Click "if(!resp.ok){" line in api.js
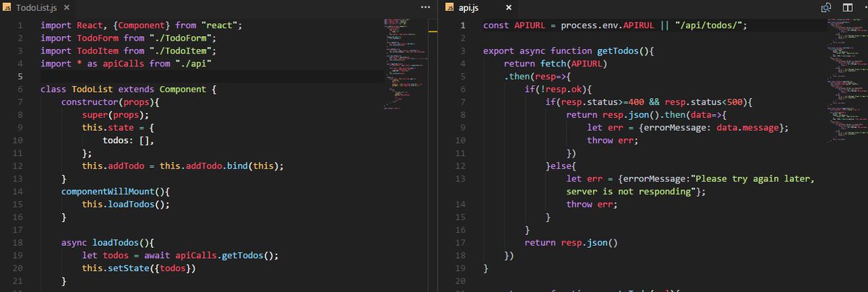The width and height of the screenshot is (868, 292). [x=558, y=89]
